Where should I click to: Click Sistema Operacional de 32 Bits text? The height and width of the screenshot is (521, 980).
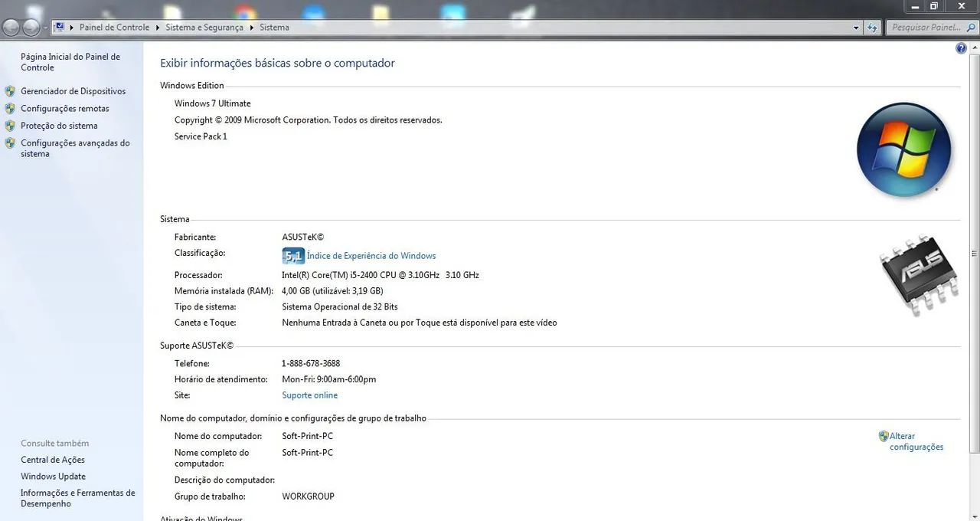click(x=340, y=307)
